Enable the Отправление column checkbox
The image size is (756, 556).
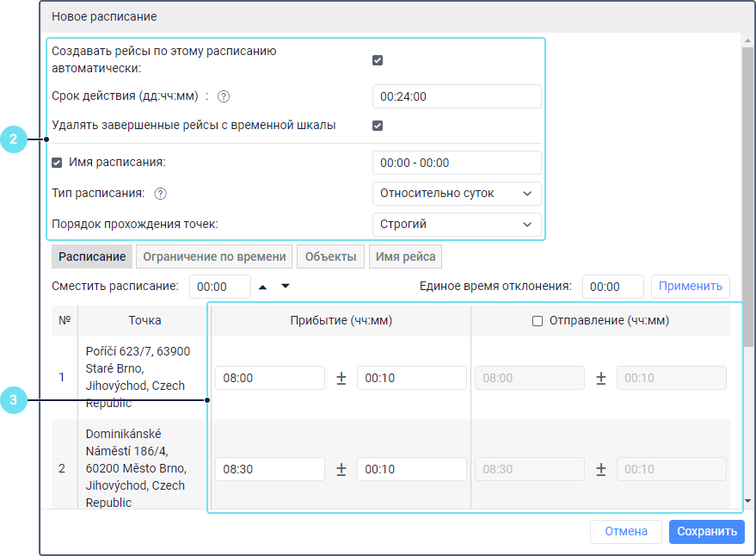[x=538, y=321]
